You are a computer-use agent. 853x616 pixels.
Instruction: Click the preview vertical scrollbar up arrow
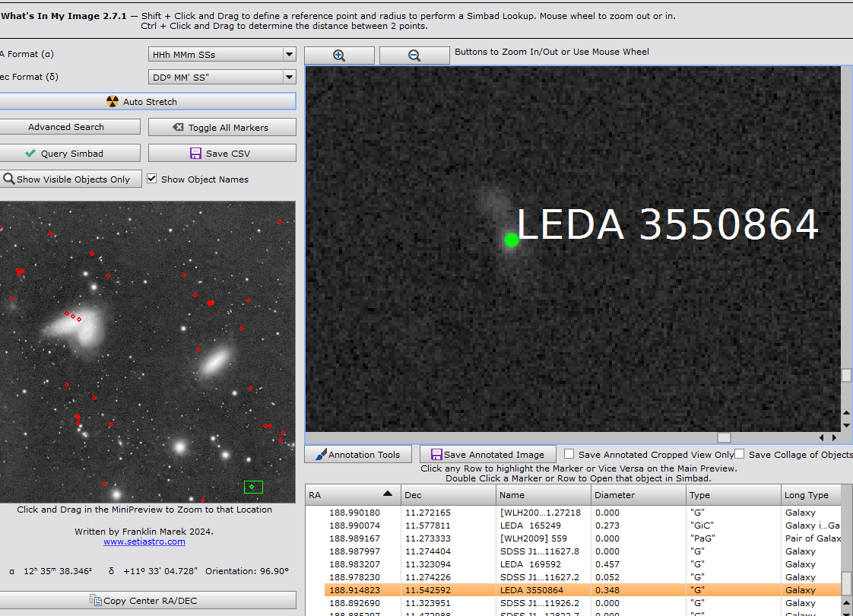coord(846,413)
